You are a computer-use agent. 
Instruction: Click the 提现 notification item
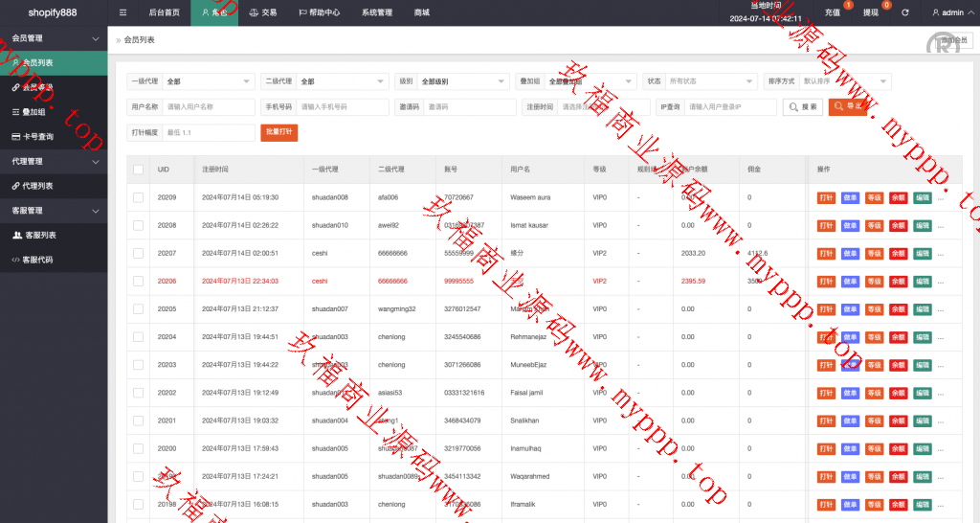(x=872, y=12)
